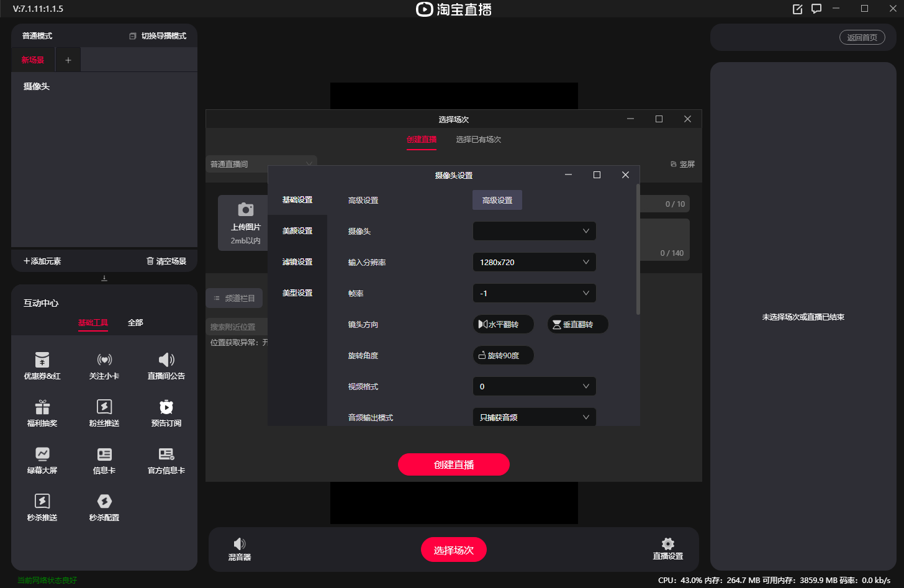Switch to 美颜设置 beauty tab
904x588 pixels.
[x=297, y=231]
